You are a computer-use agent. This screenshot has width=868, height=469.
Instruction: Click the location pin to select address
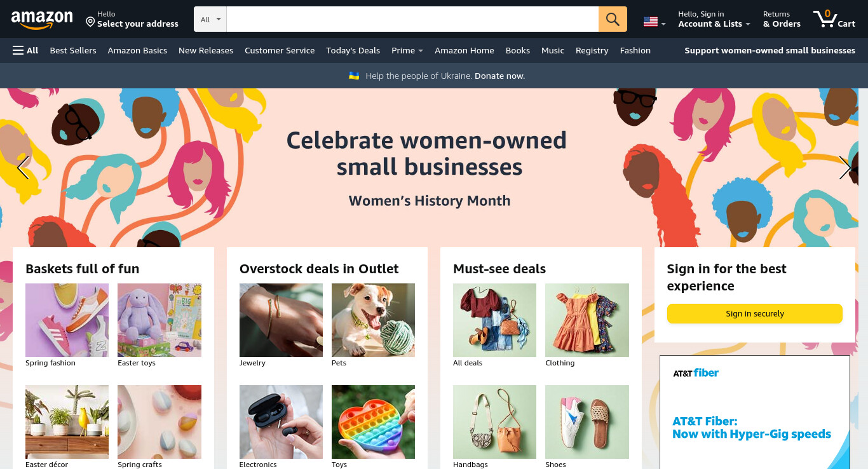pos(90,22)
